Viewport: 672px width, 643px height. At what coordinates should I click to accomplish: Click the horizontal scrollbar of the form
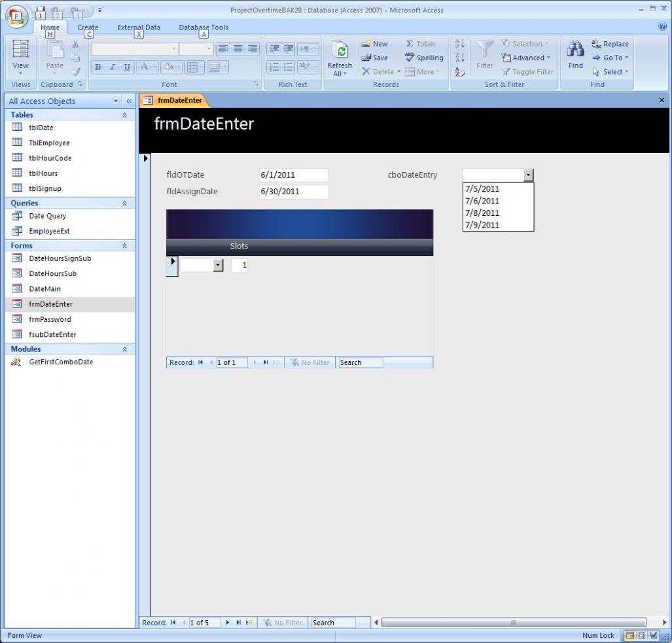[x=513, y=623]
